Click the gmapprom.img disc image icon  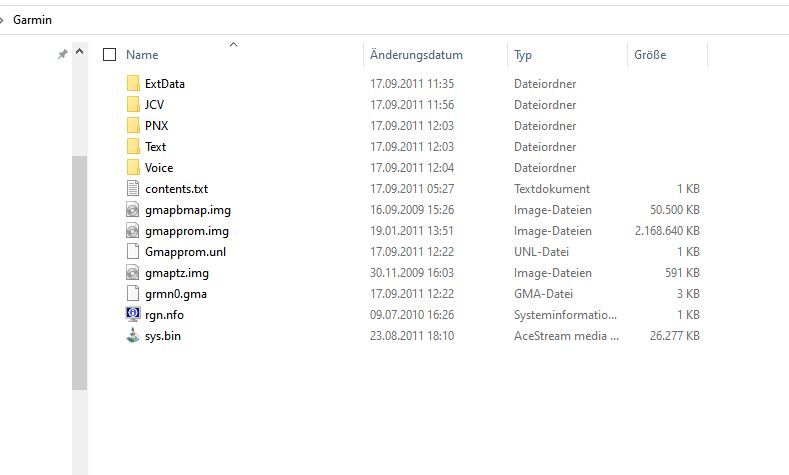click(132, 231)
